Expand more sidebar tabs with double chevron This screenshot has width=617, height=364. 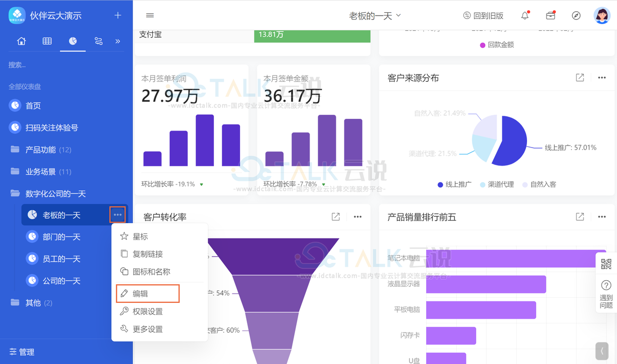click(118, 41)
